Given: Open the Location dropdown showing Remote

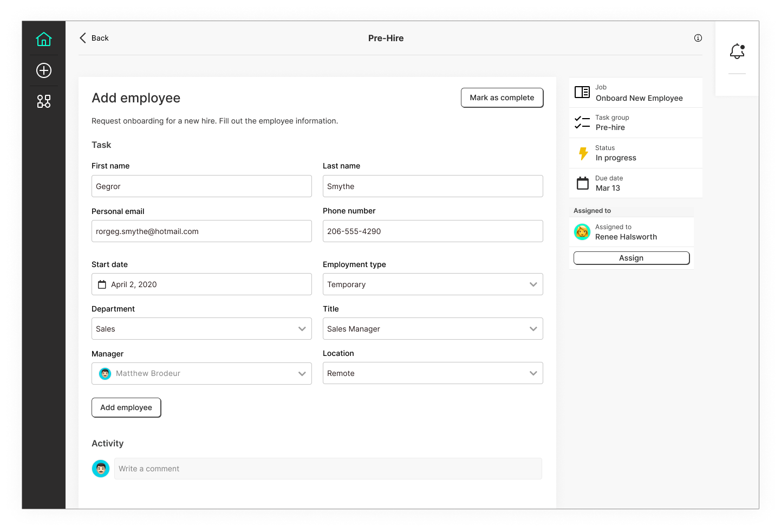Looking at the screenshot, I should (433, 373).
